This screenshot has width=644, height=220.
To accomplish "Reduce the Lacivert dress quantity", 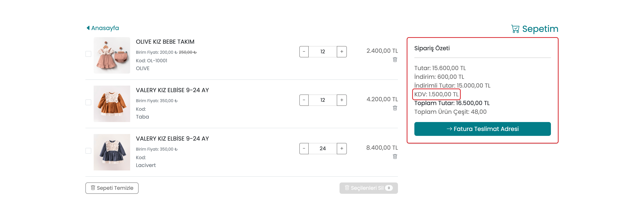I will 304,148.
